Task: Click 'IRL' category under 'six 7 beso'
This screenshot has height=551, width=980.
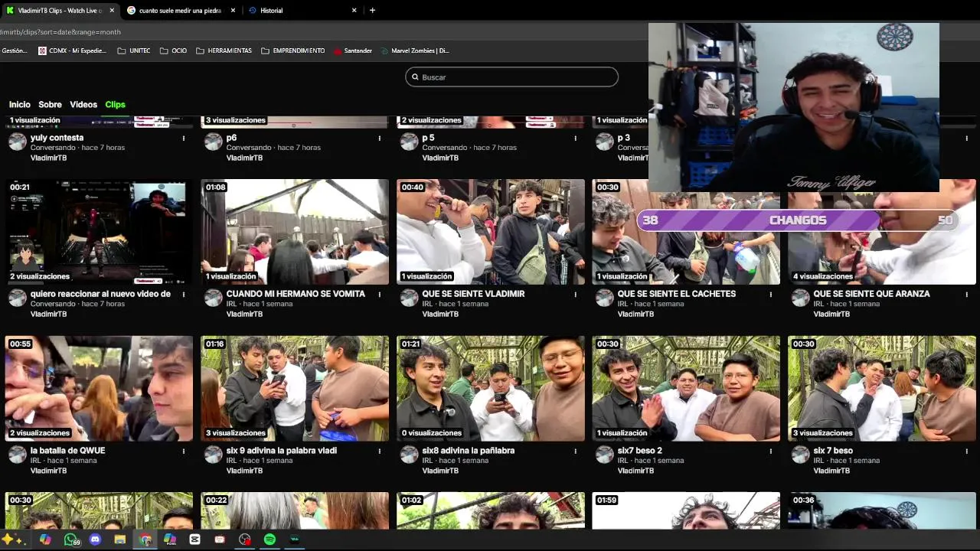Action: (x=818, y=461)
